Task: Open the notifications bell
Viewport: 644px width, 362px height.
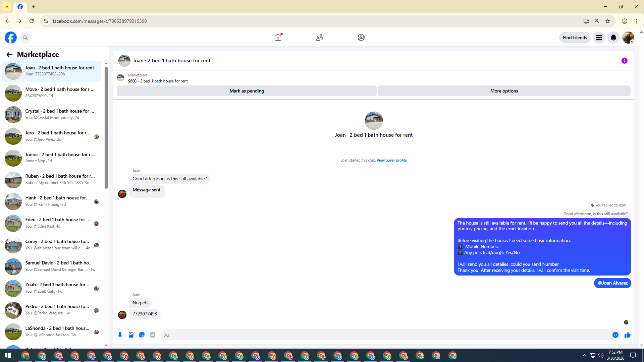Action: pos(613,38)
